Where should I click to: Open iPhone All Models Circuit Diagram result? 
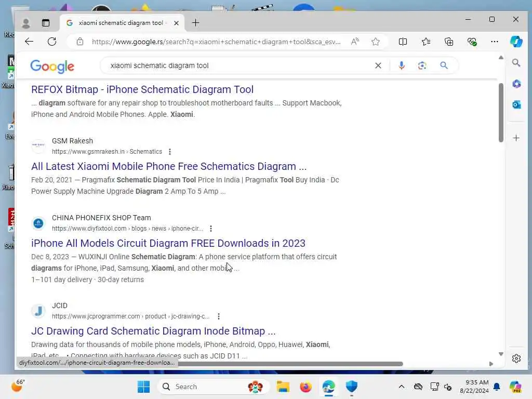pyautogui.click(x=168, y=243)
